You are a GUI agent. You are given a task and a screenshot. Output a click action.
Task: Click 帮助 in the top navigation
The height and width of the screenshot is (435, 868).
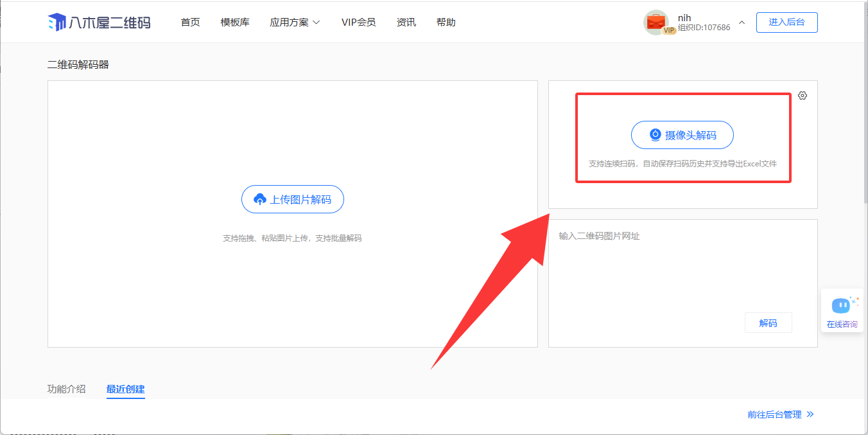(x=446, y=22)
